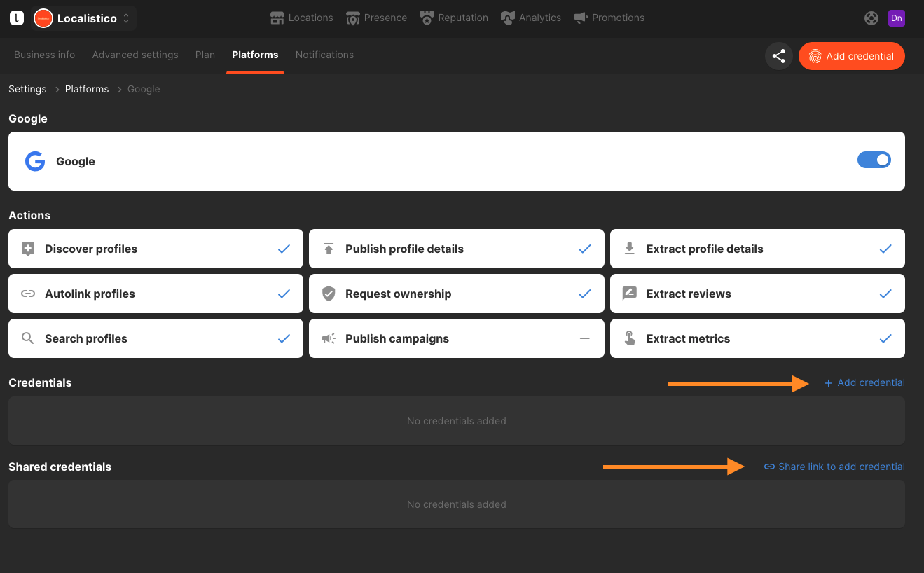The width and height of the screenshot is (924, 573).
Task: Open the Reputation section
Action: tap(454, 18)
